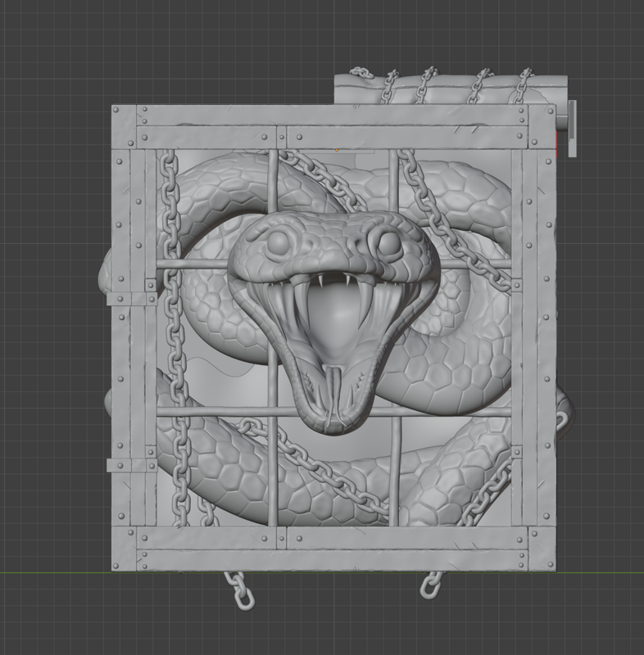Click the hanging chain below crate's left side
This screenshot has height=655, width=644.
pyautogui.click(x=240, y=589)
